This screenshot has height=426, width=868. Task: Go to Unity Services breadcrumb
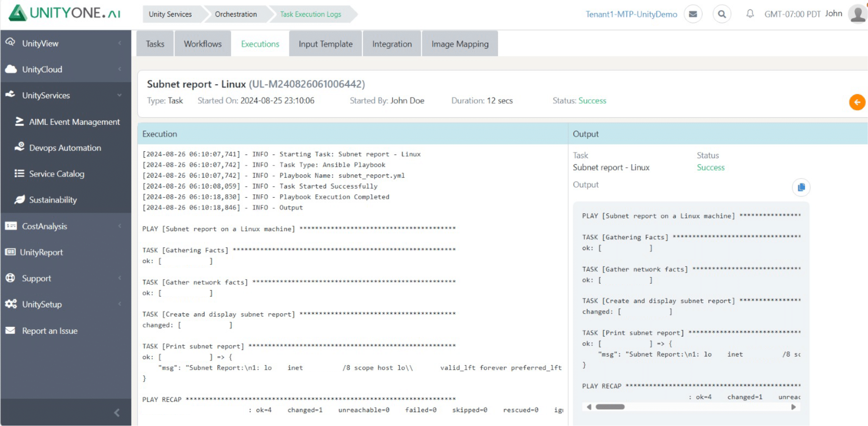coord(170,14)
